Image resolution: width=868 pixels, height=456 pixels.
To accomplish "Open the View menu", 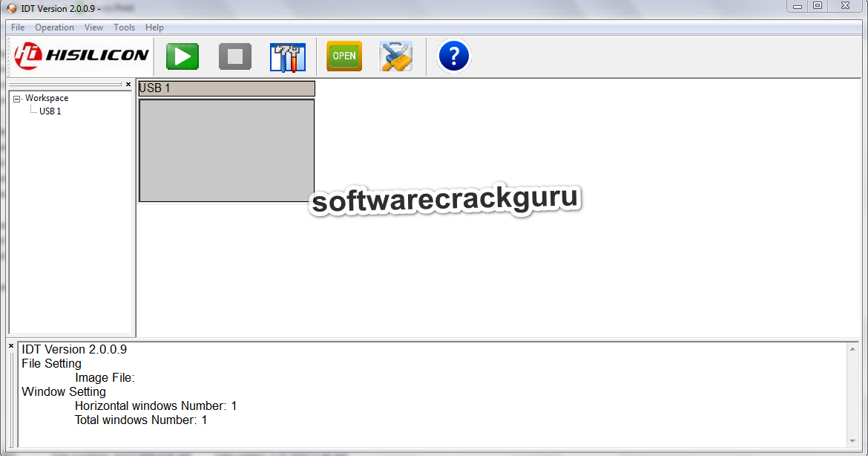I will click(x=93, y=27).
